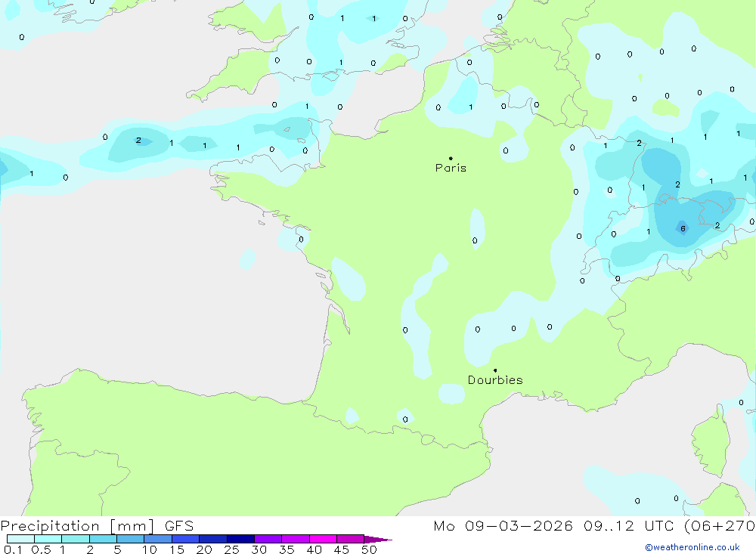The height and width of the screenshot is (554, 756).
Task: Pick the 1–2 mm legend color swatch
Action: pyautogui.click(x=75, y=539)
